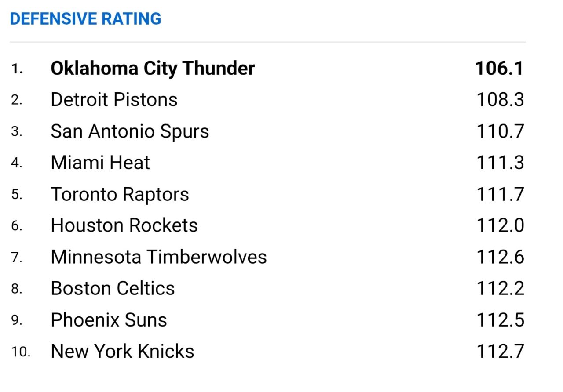The width and height of the screenshot is (563, 392).
Task: Select Detroit Pistons in the list
Action: (114, 100)
